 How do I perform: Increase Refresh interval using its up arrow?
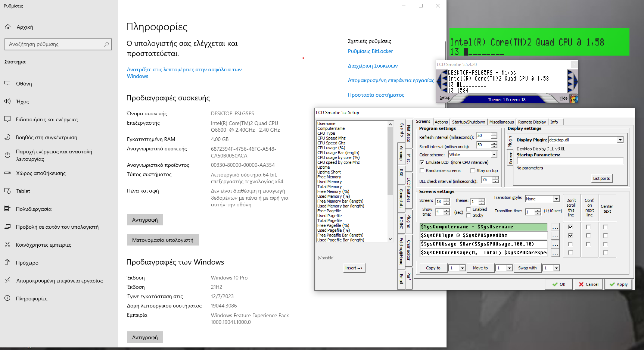tap(493, 135)
